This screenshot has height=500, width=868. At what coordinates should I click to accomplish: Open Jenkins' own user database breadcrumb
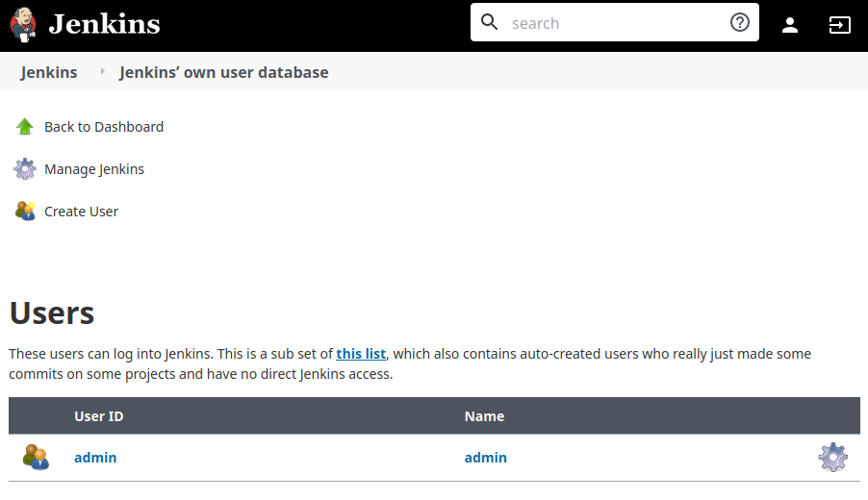(x=223, y=72)
